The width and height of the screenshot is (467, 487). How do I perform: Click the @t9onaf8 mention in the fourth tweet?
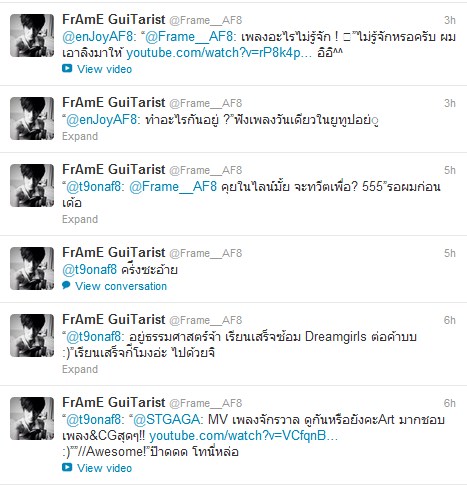90,270
